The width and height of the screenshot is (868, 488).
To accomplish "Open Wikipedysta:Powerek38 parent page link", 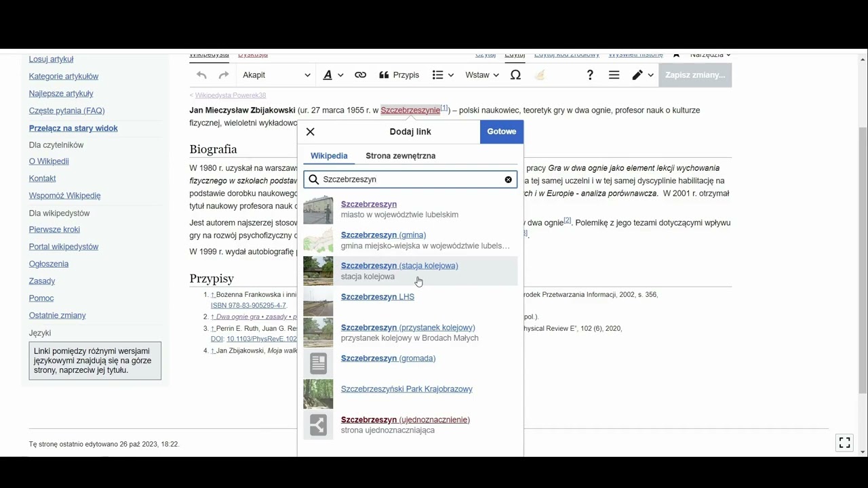I will click(231, 96).
